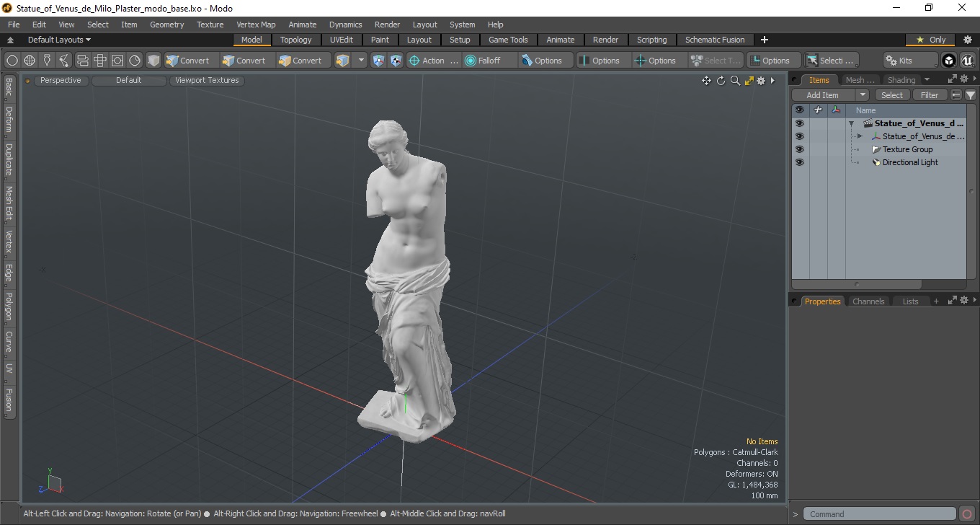
Task: Click the curve path tool icon
Action: 64,61
